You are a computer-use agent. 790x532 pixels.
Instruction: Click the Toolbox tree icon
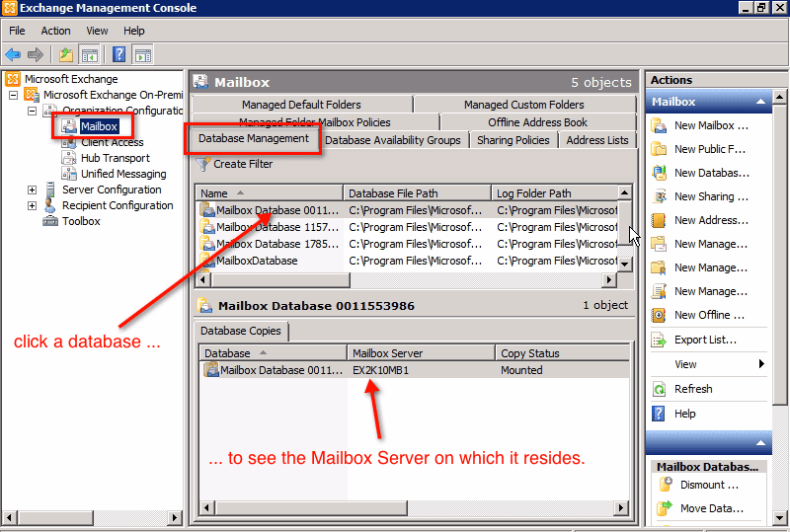click(50, 221)
